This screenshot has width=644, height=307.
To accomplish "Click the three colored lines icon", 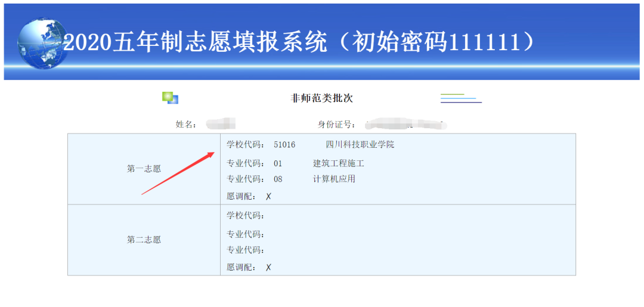I will pyautogui.click(x=460, y=98).
